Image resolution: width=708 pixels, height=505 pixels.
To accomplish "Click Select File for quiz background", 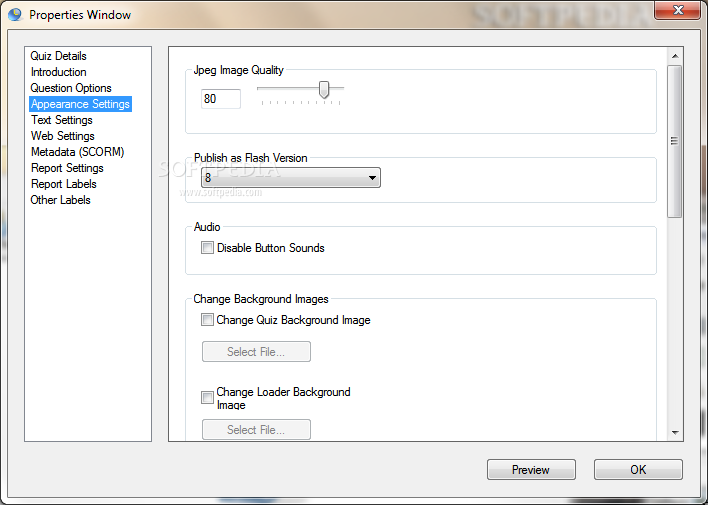I will [256, 351].
